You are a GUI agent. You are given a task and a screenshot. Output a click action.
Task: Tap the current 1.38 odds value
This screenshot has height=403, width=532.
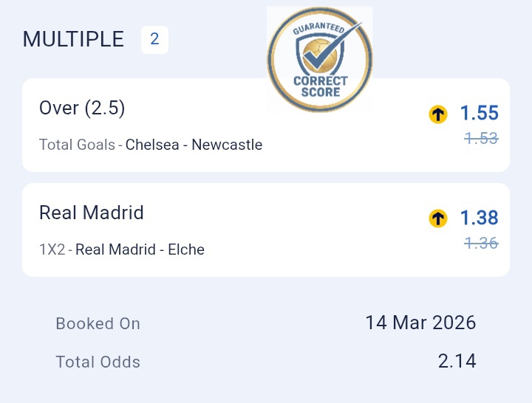point(480,218)
